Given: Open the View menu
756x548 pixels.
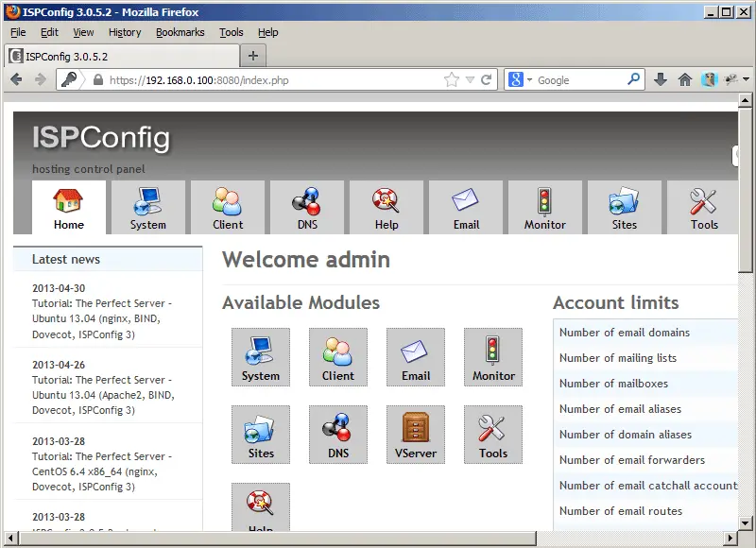Looking at the screenshot, I should coord(83,32).
